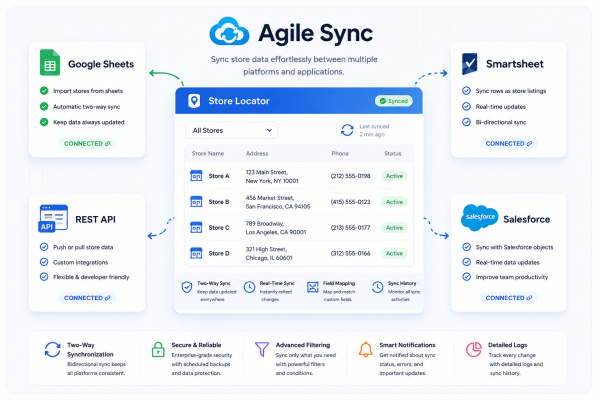
Task: Click Store B Active status badge
Action: (394, 202)
